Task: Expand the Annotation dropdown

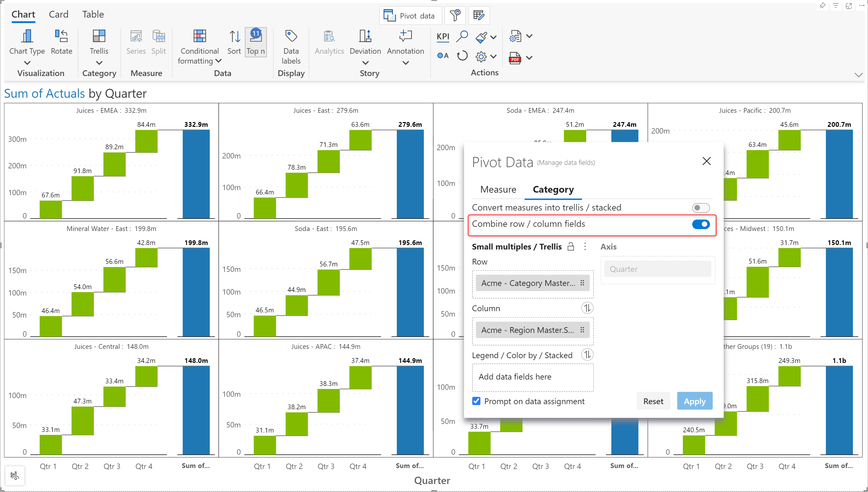Action: [405, 63]
